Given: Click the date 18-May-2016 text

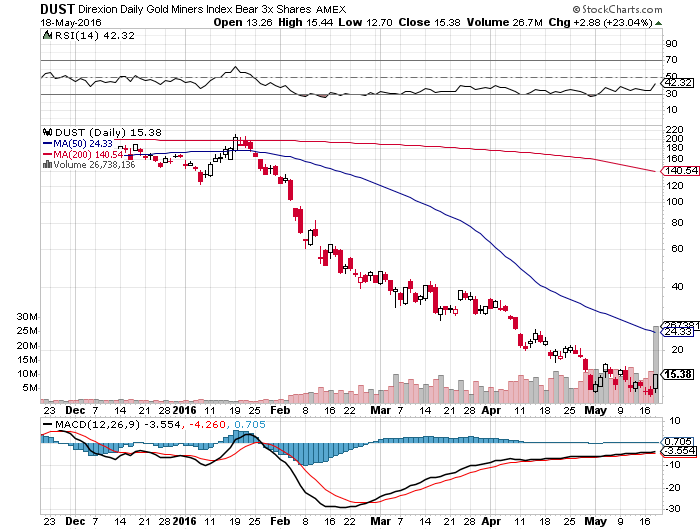Looking at the screenshot, I should pyautogui.click(x=71, y=23).
